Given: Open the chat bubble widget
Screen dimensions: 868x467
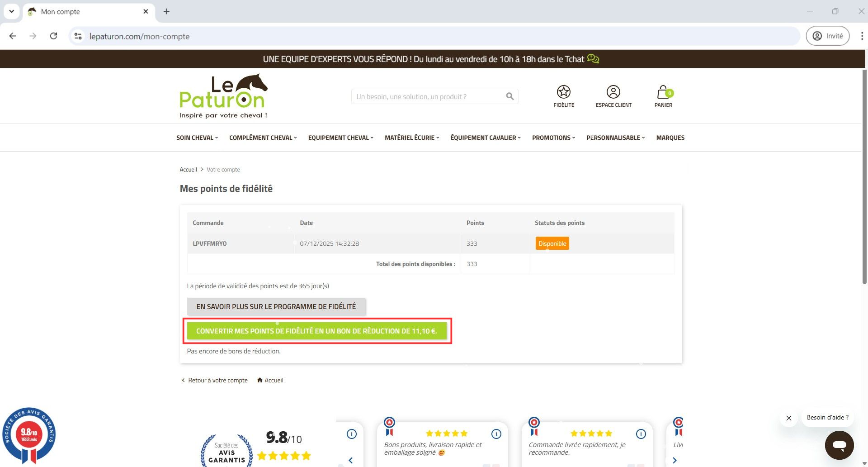Looking at the screenshot, I should pyautogui.click(x=840, y=445).
